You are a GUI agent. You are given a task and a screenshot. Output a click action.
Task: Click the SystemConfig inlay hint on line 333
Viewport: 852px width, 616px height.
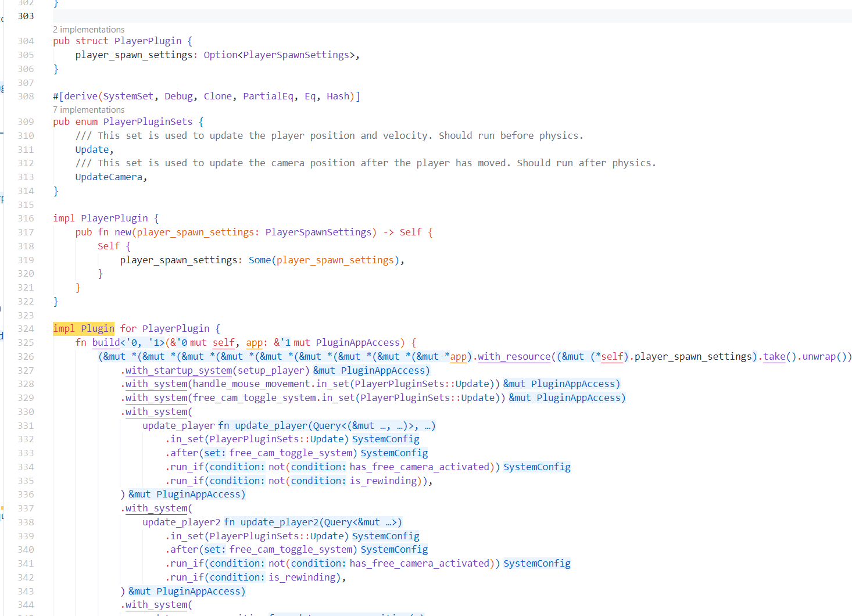(x=394, y=453)
